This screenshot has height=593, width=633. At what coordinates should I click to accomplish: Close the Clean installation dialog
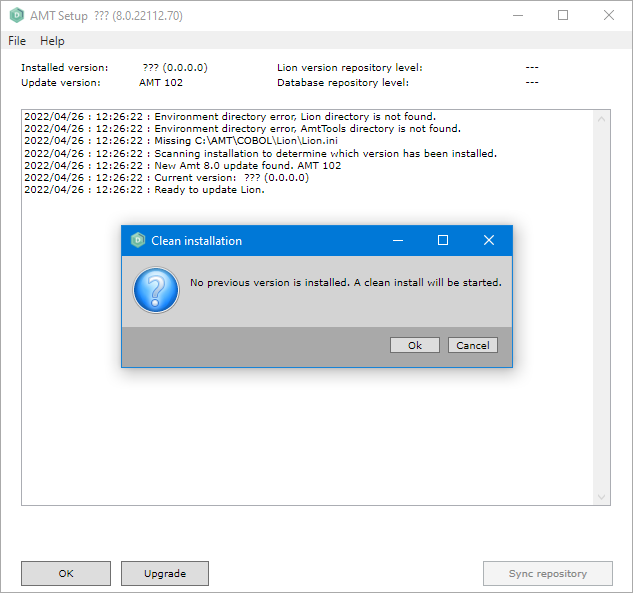[x=489, y=240]
